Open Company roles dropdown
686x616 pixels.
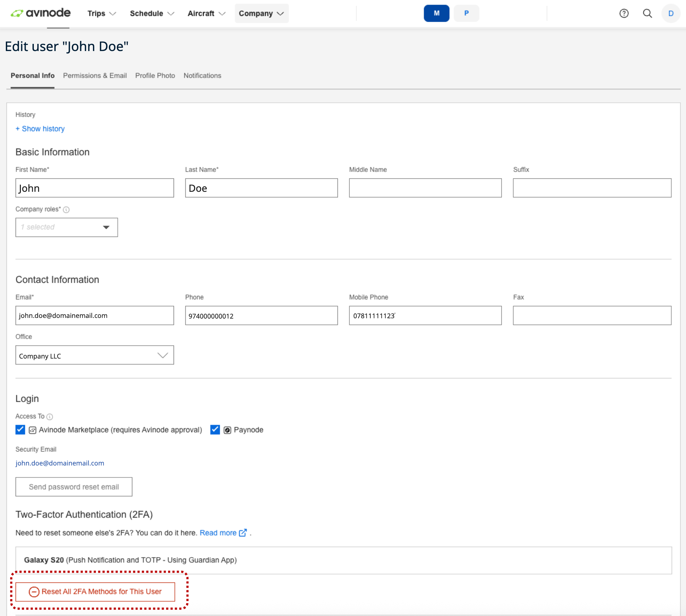click(66, 227)
